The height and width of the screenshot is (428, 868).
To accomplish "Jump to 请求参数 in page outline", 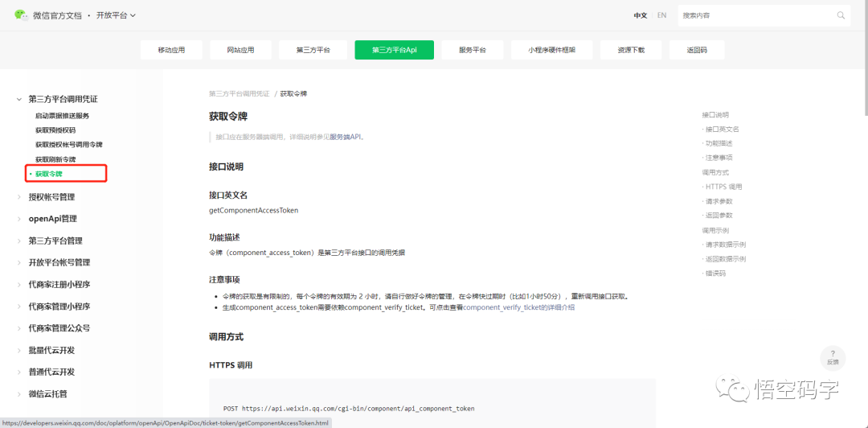I will tap(719, 201).
